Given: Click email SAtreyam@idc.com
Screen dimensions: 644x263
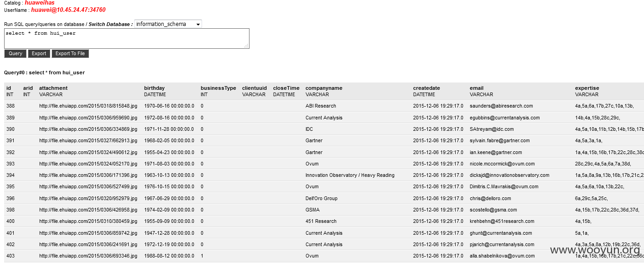Looking at the screenshot, I should coord(491,129).
